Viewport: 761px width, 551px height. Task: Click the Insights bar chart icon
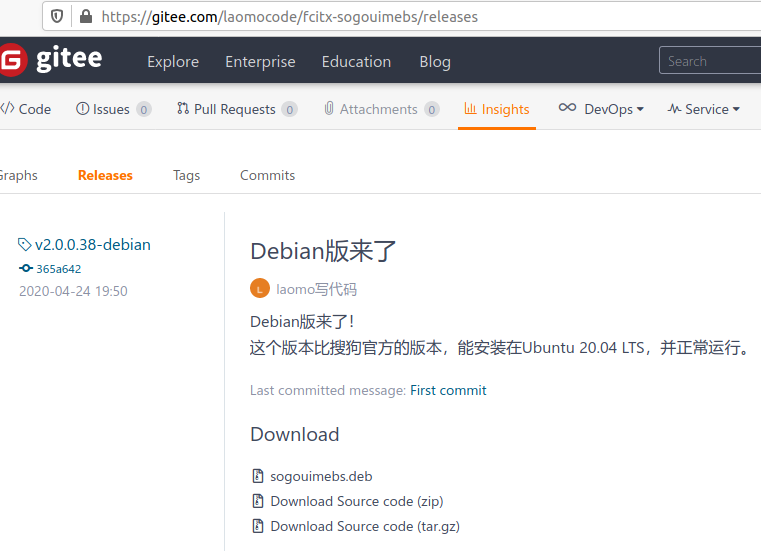coord(470,108)
